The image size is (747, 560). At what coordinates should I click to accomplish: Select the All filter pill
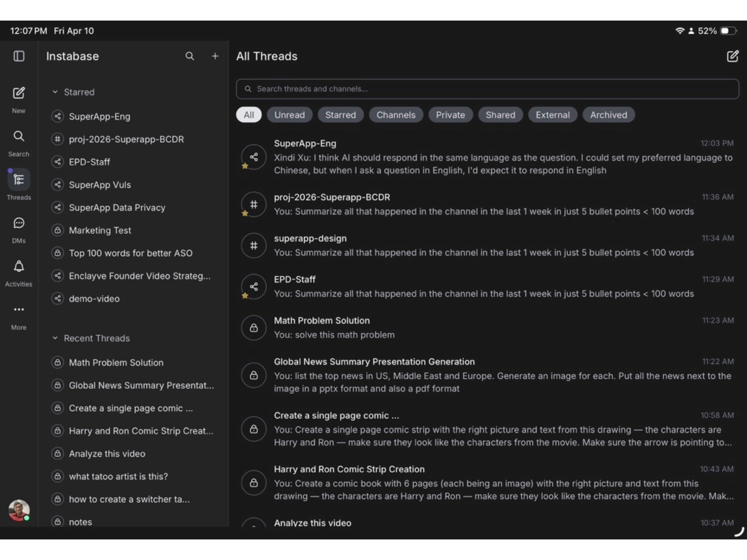(249, 115)
